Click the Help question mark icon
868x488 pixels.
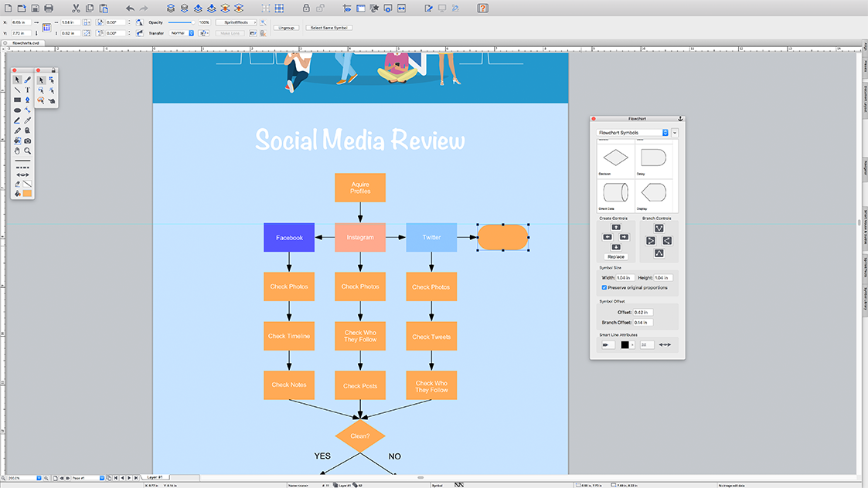click(x=483, y=8)
